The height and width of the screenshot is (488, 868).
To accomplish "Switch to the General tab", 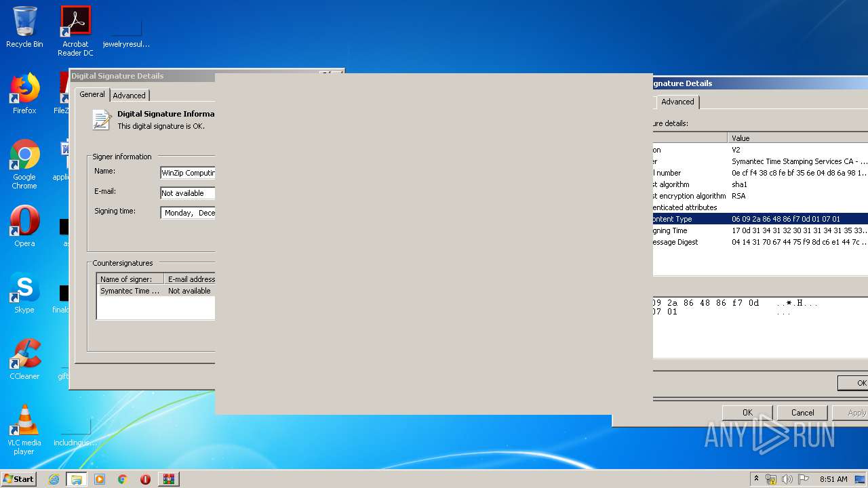I will [x=92, y=94].
